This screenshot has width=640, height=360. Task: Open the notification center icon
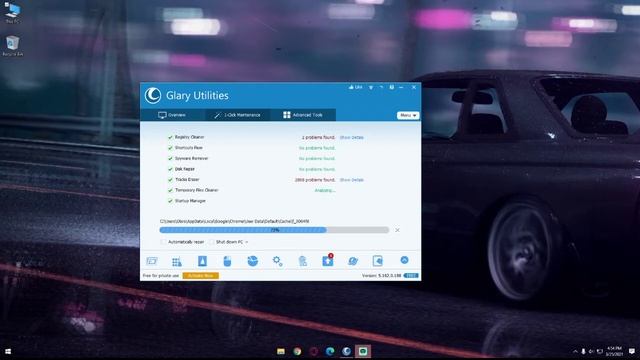tap(632, 351)
